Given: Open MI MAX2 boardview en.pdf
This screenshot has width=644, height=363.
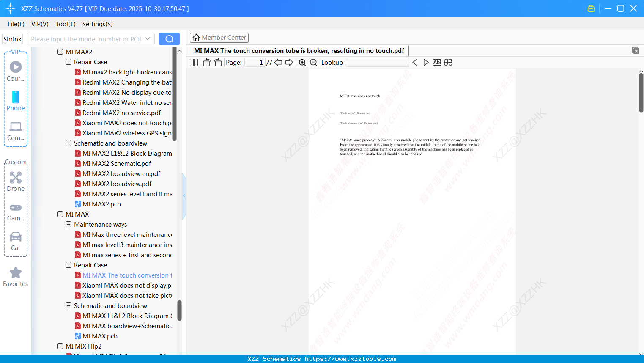Looking at the screenshot, I should click(121, 174).
